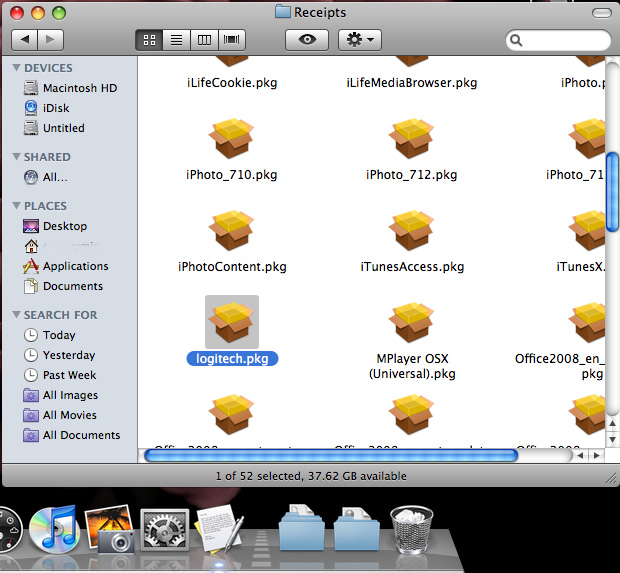The image size is (620, 573).
Task: Click the horizontal scrollbar thumb
Action: 331,456
